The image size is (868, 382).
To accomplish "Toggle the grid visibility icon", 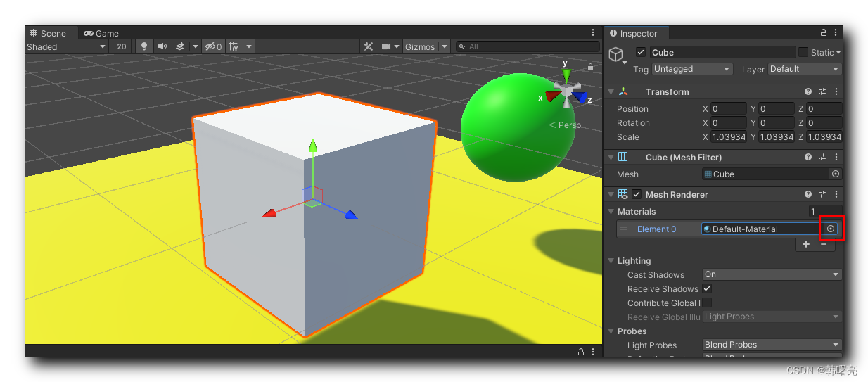I will pyautogui.click(x=234, y=46).
